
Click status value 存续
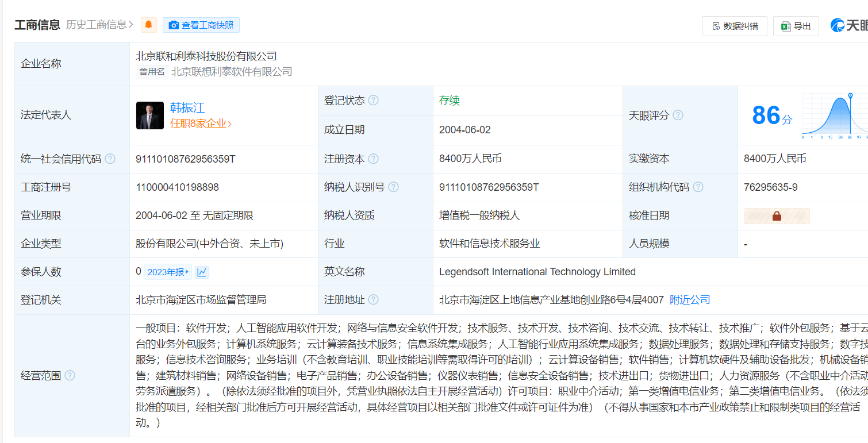coord(450,101)
